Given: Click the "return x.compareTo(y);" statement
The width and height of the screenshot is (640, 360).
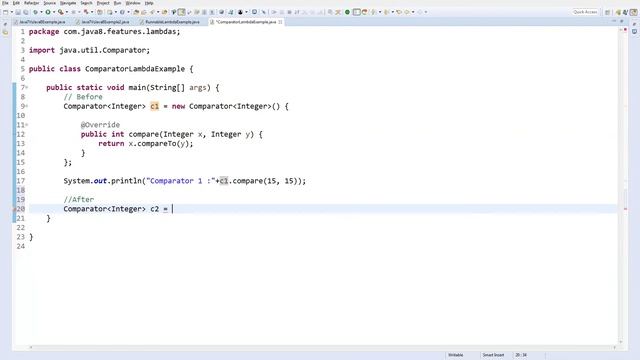Looking at the screenshot, I should click(x=146, y=144).
